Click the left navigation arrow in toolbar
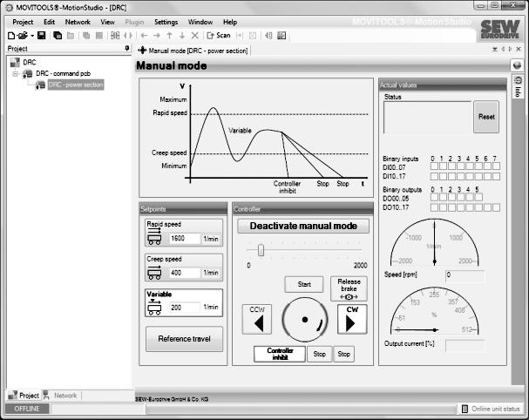Image resolution: width=529 pixels, height=420 pixels. [x=144, y=36]
